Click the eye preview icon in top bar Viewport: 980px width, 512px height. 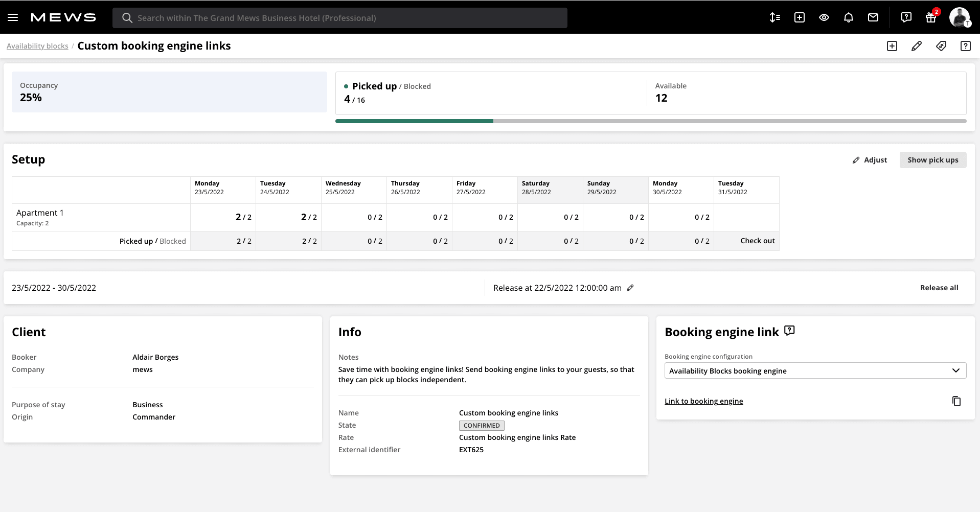click(x=824, y=17)
